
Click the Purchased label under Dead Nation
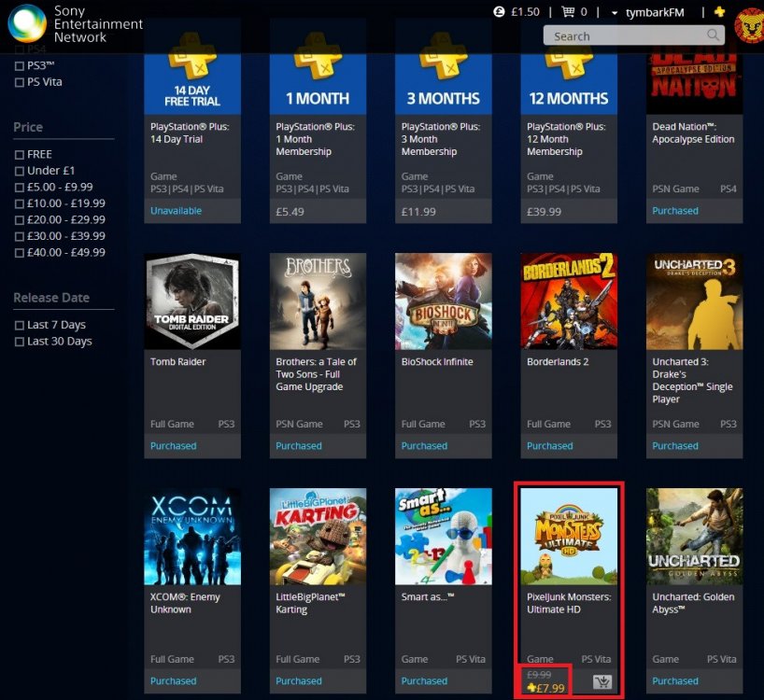[x=675, y=211]
